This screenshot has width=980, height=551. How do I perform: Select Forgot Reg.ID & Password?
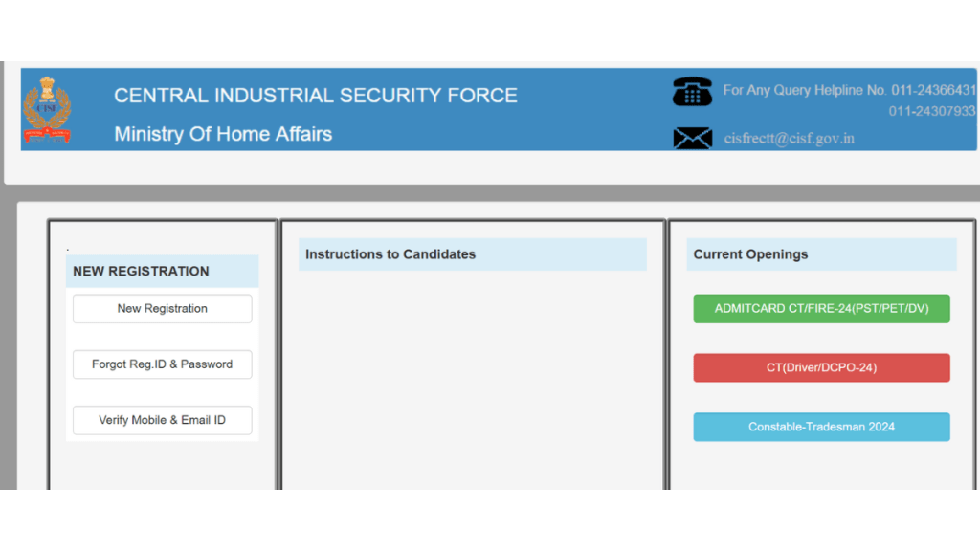pyautogui.click(x=162, y=364)
